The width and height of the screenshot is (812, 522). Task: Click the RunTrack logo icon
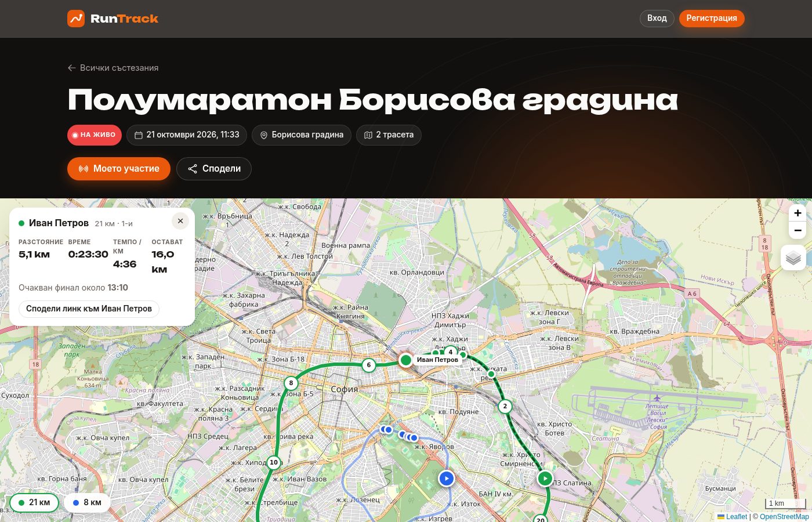coord(76,19)
